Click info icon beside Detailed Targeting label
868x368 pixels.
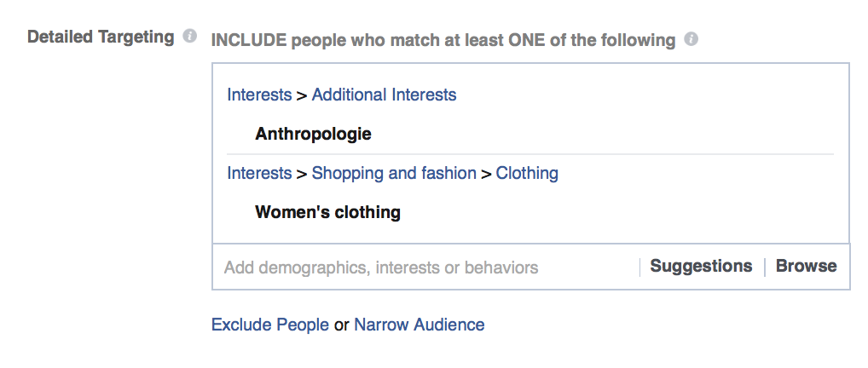190,37
